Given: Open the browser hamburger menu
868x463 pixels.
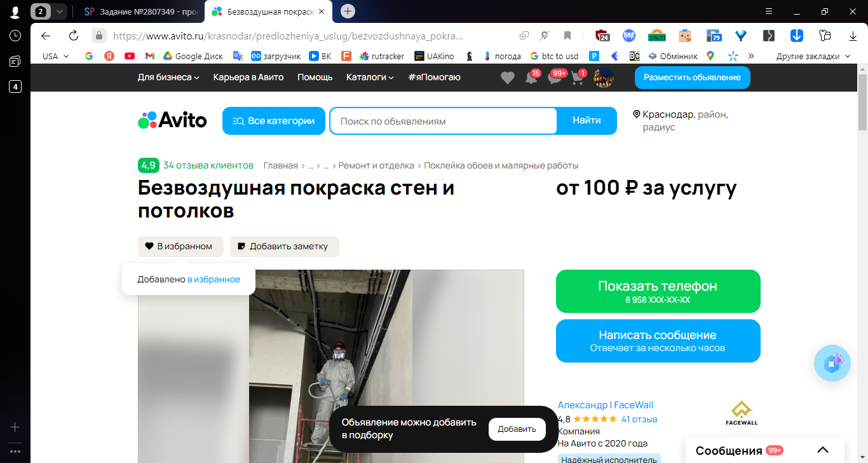Looking at the screenshot, I should [x=768, y=11].
